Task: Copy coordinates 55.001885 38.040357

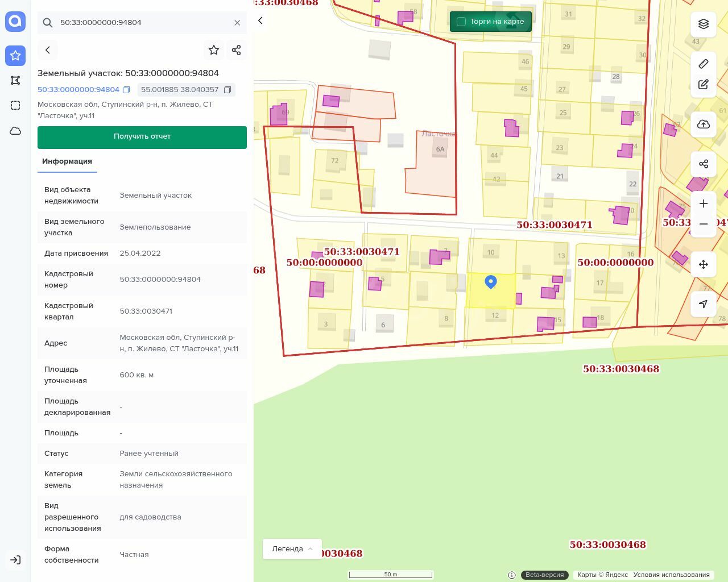Action: click(x=227, y=90)
